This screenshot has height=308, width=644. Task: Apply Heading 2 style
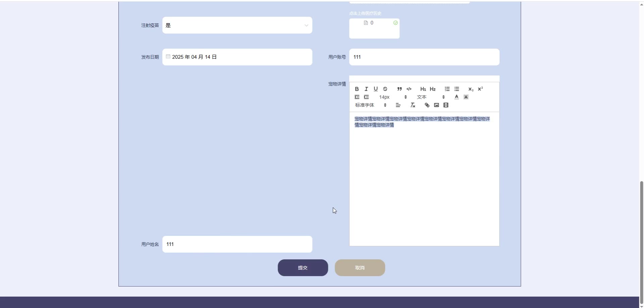tap(433, 89)
